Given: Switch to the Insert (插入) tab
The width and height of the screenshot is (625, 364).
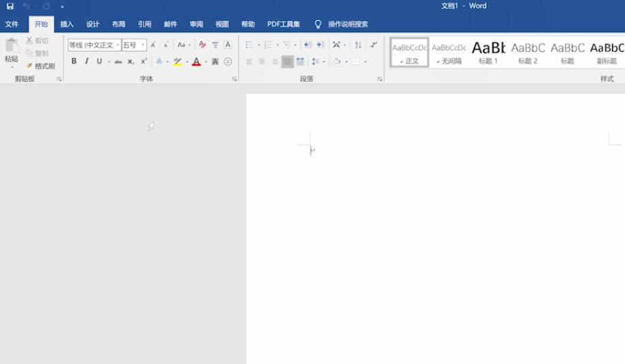Looking at the screenshot, I should 67,25.
